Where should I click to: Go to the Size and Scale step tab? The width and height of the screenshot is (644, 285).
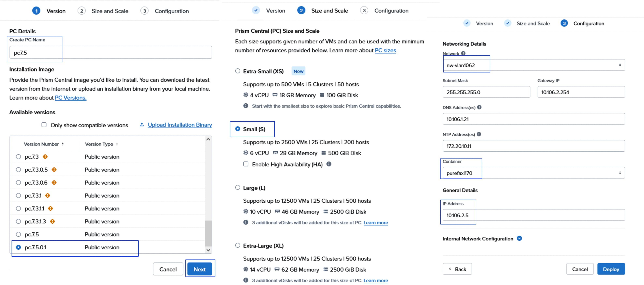[110, 11]
